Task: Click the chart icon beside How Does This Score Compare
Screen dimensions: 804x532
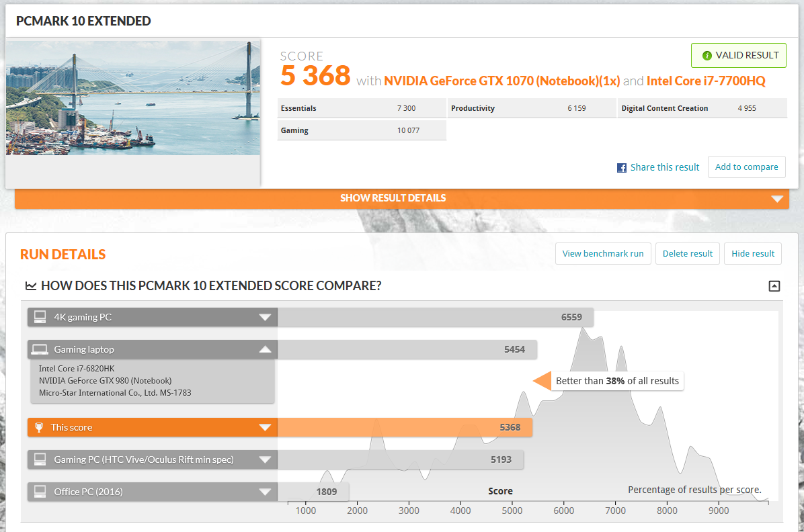Action: [31, 286]
